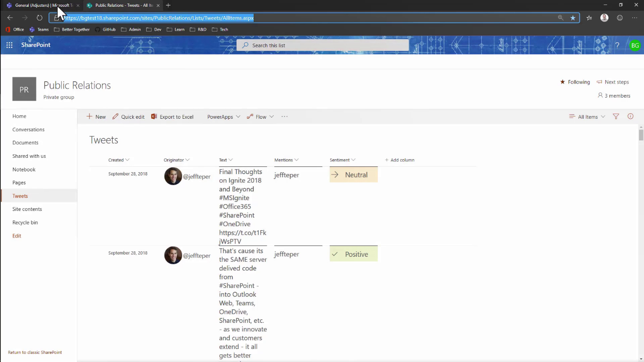Toggle the favorite star in address bar
Image resolution: width=644 pixels, height=362 pixels.
[573, 18]
